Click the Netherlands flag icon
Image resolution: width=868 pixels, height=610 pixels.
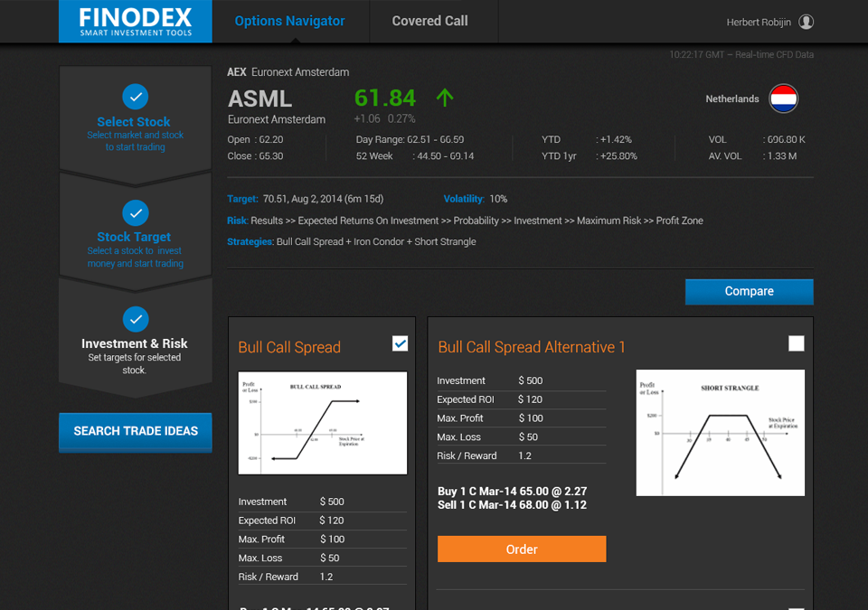pos(783,99)
